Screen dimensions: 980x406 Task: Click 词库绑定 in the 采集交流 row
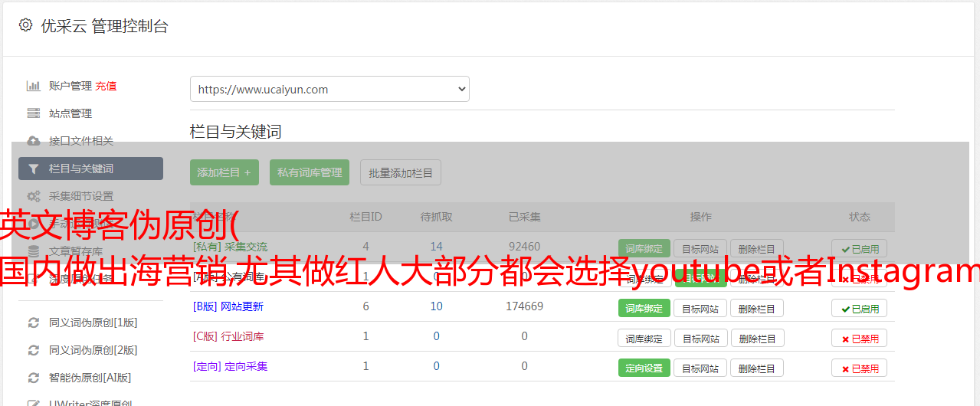coord(644,248)
